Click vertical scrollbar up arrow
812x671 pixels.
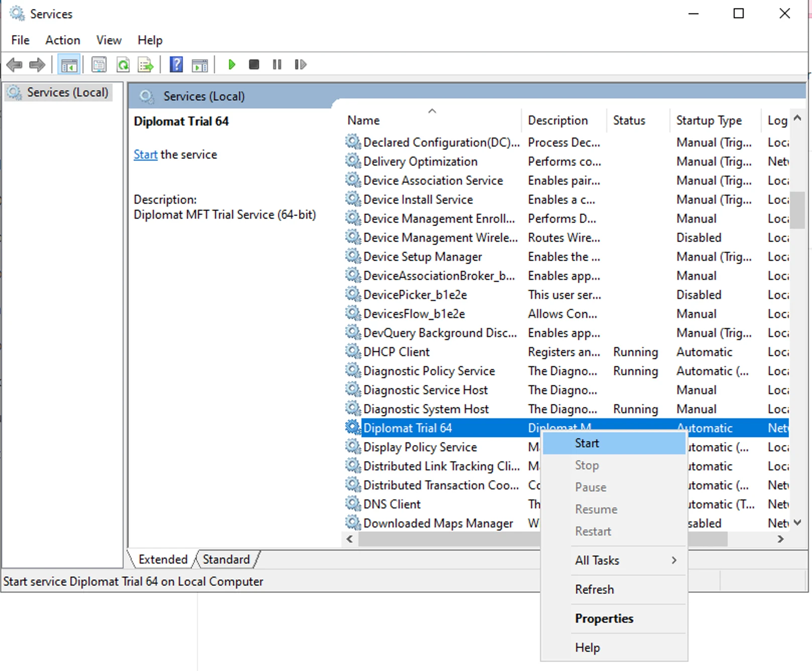pos(797,118)
